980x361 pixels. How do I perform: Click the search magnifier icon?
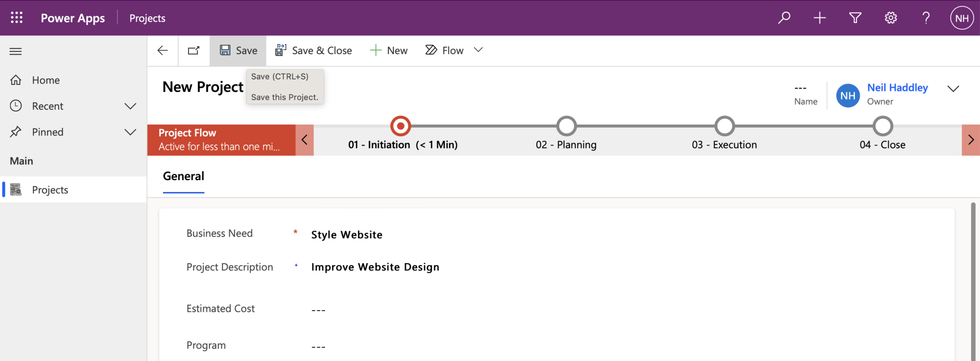[x=784, y=18]
